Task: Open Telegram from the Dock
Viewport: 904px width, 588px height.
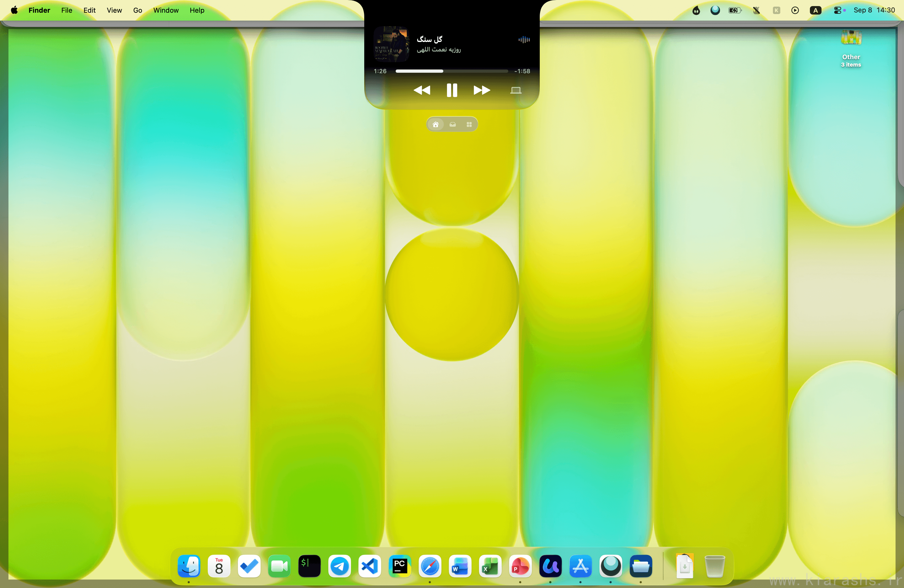Action: pyautogui.click(x=339, y=566)
